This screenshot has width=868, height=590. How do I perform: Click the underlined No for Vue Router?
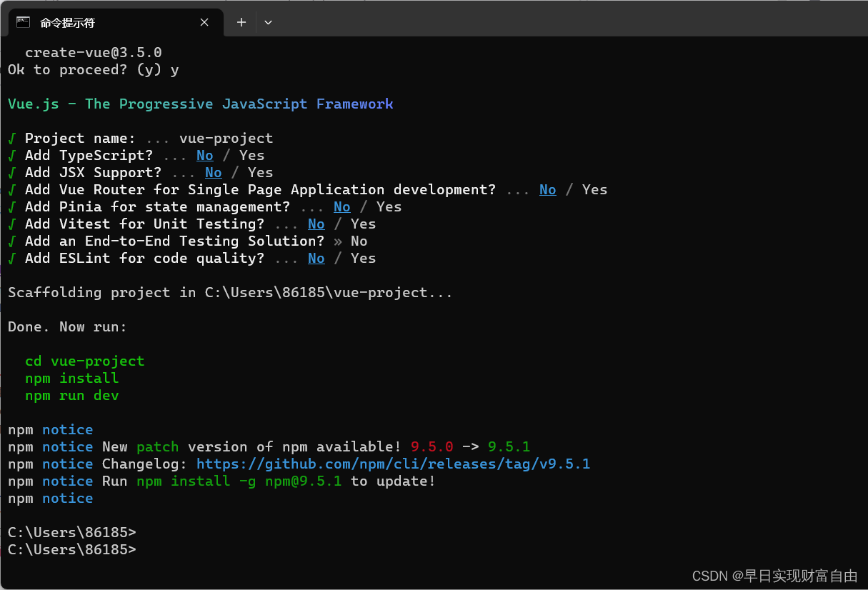tap(548, 189)
